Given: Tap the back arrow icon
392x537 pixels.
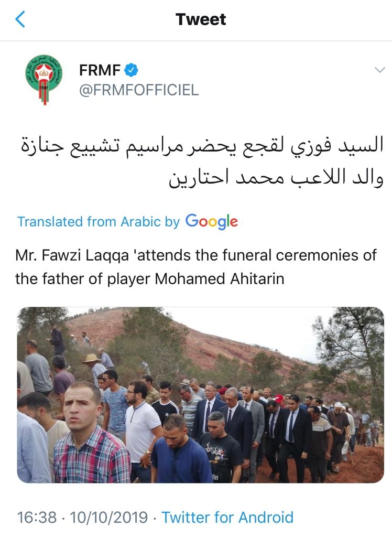Looking at the screenshot, I should click(x=20, y=19).
